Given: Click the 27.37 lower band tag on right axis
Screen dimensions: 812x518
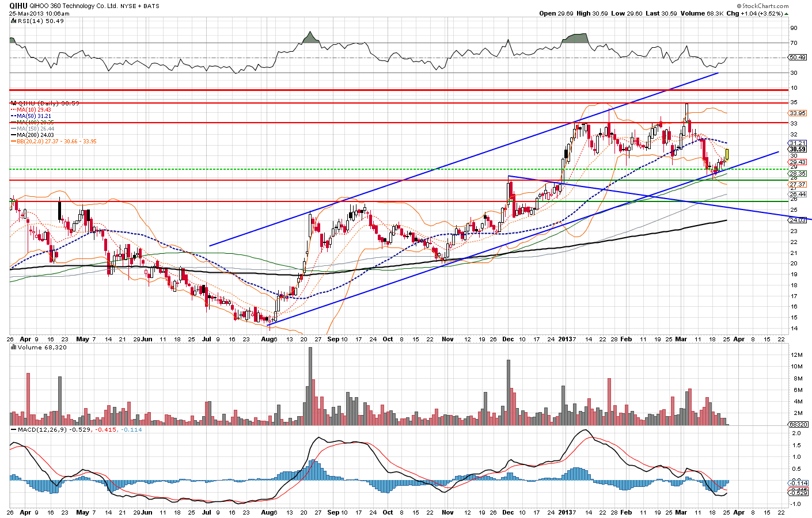Looking at the screenshot, I should click(798, 184).
